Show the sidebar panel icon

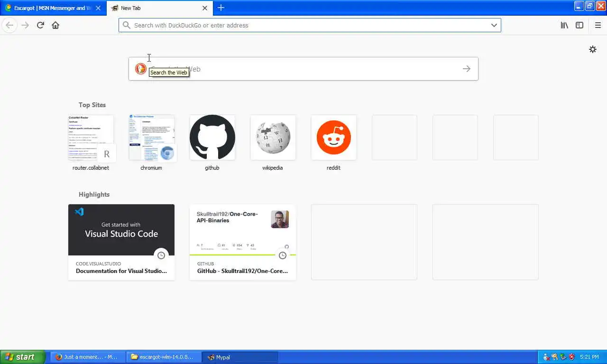pos(579,25)
